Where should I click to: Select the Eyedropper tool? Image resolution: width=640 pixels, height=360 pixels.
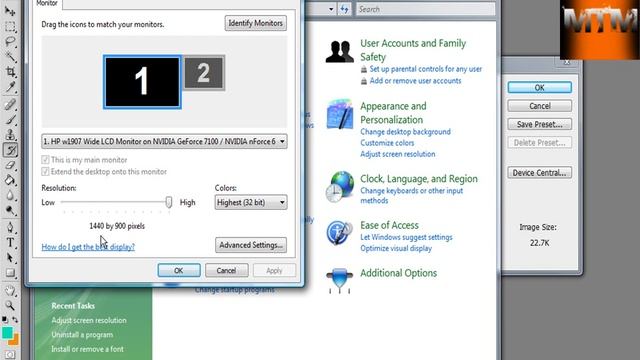(x=10, y=87)
